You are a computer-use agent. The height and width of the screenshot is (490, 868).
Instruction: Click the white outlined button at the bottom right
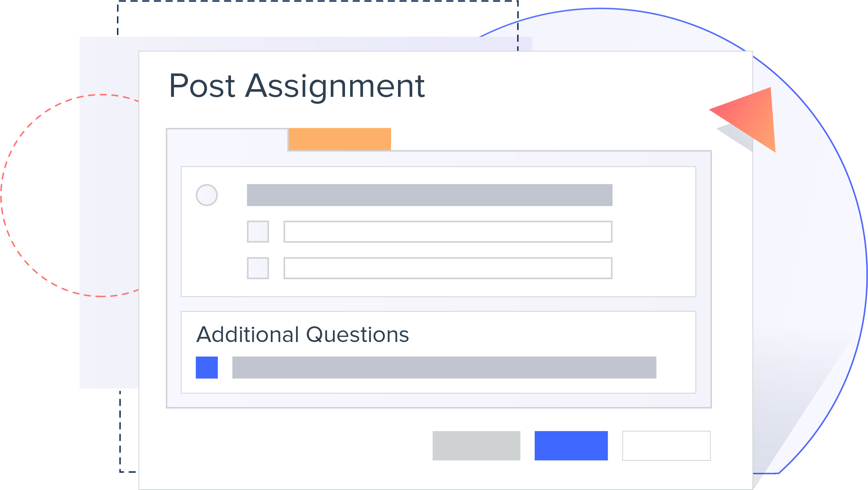click(x=667, y=446)
